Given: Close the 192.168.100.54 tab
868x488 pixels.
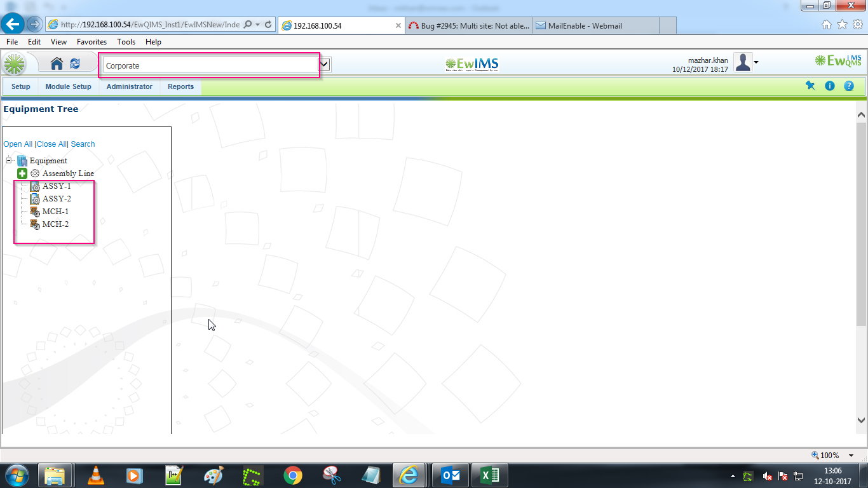Looking at the screenshot, I should 398,25.
